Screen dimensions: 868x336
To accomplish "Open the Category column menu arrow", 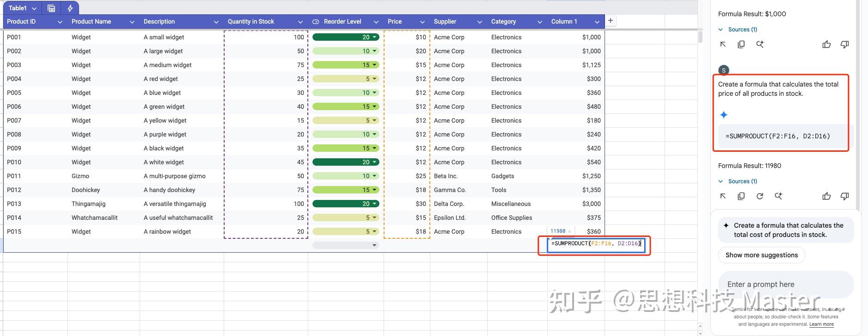I will [x=539, y=22].
